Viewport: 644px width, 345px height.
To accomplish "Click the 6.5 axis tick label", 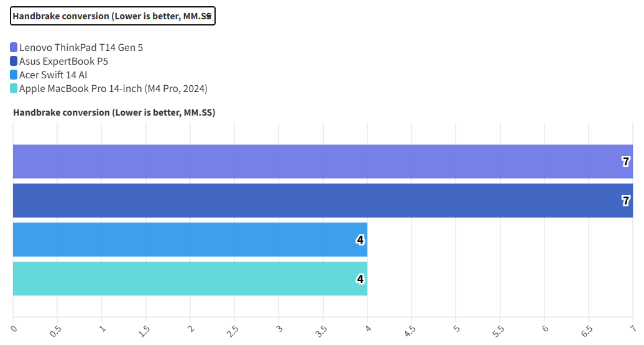I will [x=587, y=330].
